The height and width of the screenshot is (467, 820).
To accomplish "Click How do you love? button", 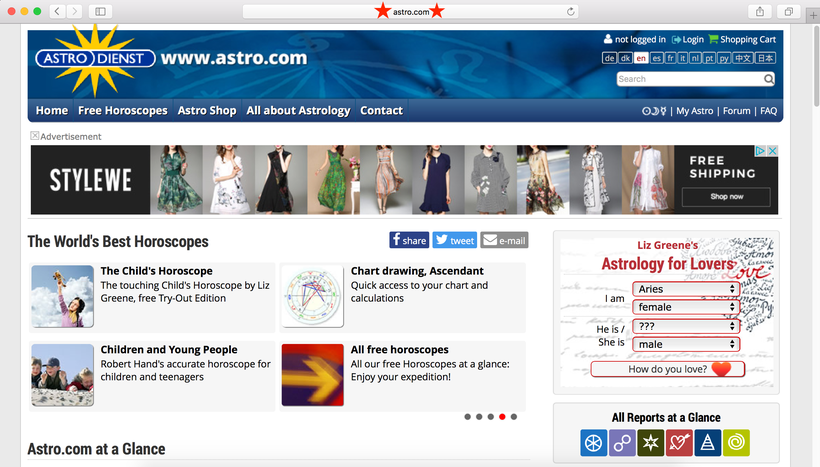I will pos(668,369).
